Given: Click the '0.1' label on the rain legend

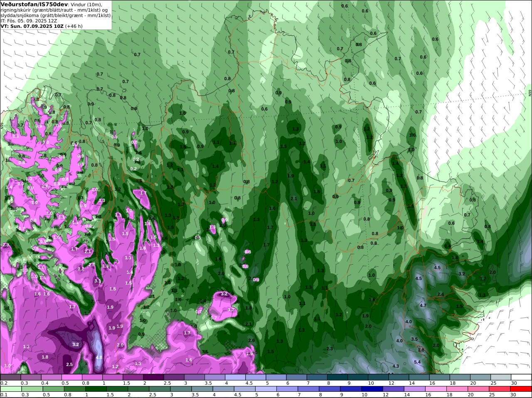Looking at the screenshot, I should (4, 395).
